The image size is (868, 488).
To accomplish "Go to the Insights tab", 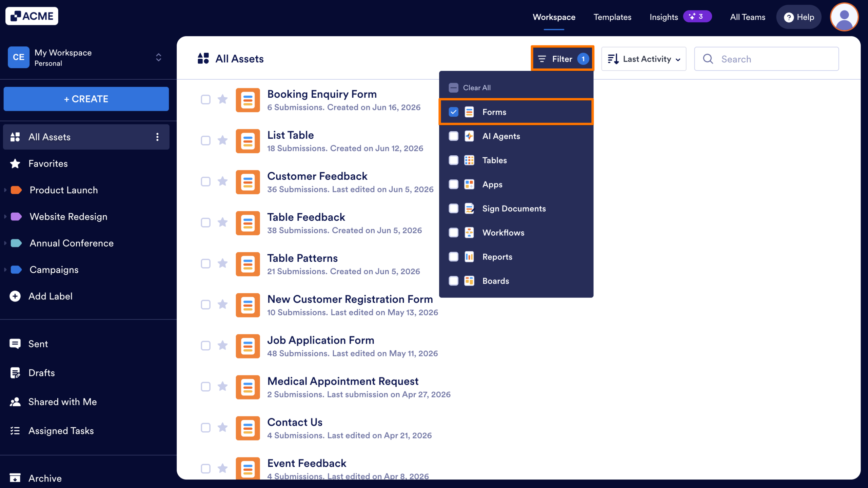I will [x=664, y=17].
